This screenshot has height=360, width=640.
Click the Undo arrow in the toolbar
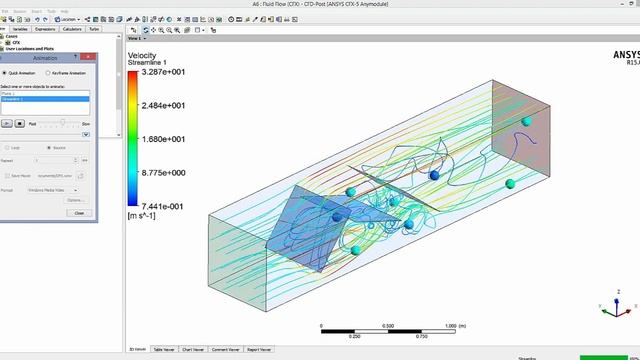pos(37,19)
